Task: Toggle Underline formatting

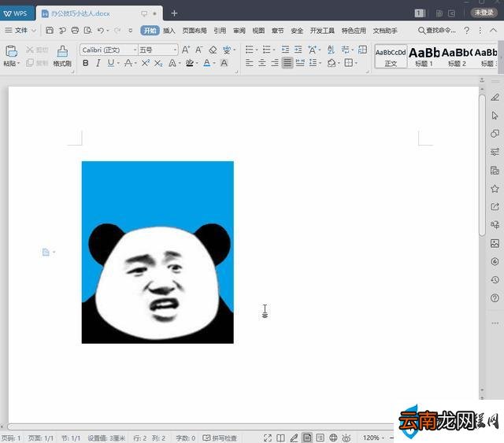Action: tap(111, 63)
